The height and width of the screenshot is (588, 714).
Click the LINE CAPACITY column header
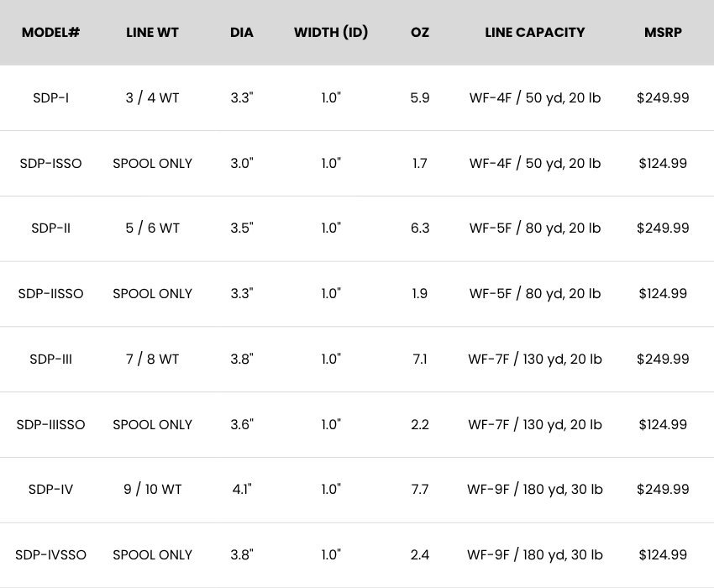click(535, 33)
